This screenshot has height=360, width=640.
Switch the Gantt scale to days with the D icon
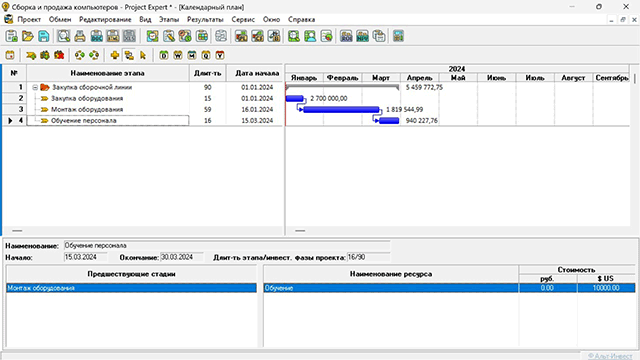point(164,55)
